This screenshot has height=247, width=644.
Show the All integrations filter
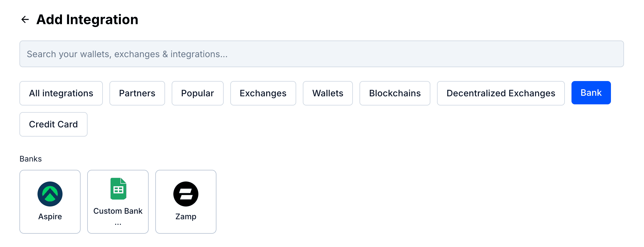(61, 93)
